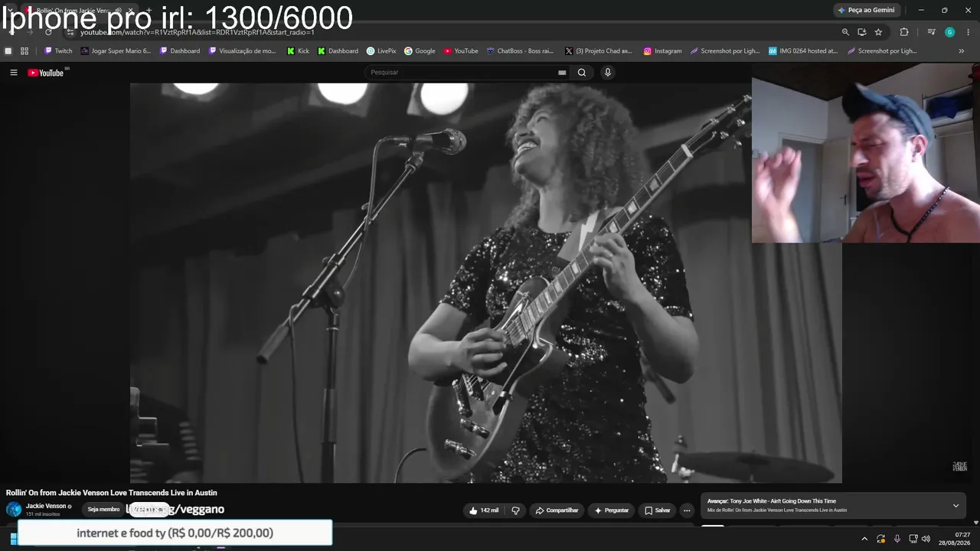This screenshot has width=980, height=551.
Task: Start voice search with the microphone icon
Action: click(608, 73)
